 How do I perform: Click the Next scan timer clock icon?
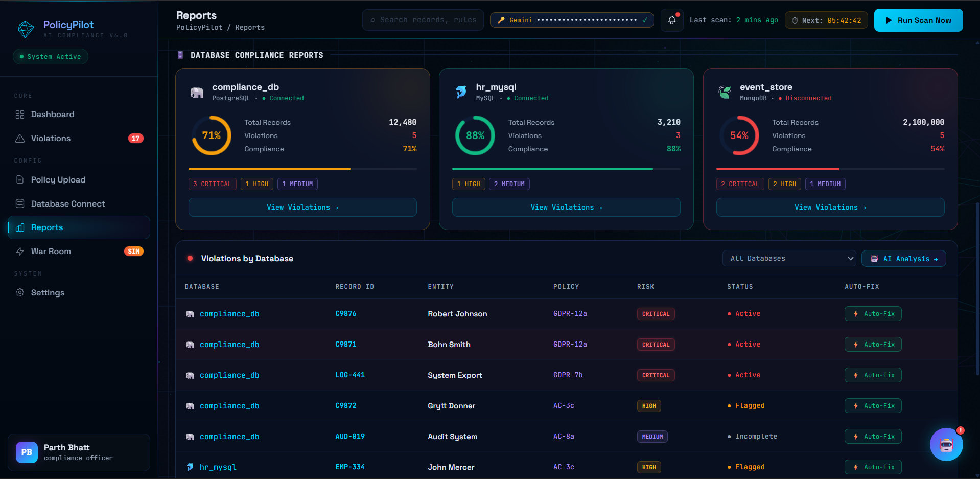(795, 20)
